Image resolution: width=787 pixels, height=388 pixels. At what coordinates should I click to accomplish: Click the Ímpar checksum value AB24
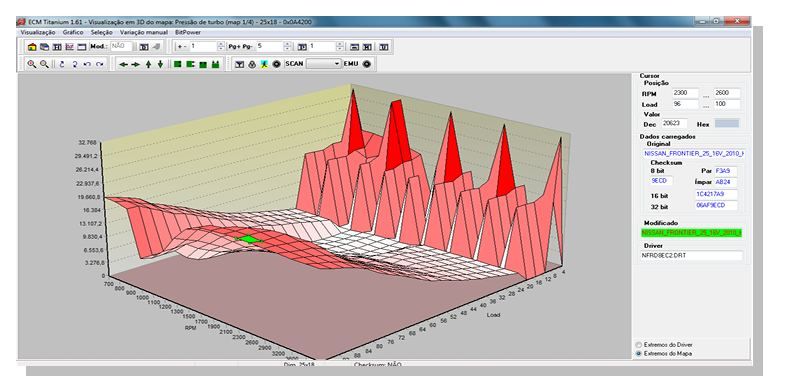726,182
